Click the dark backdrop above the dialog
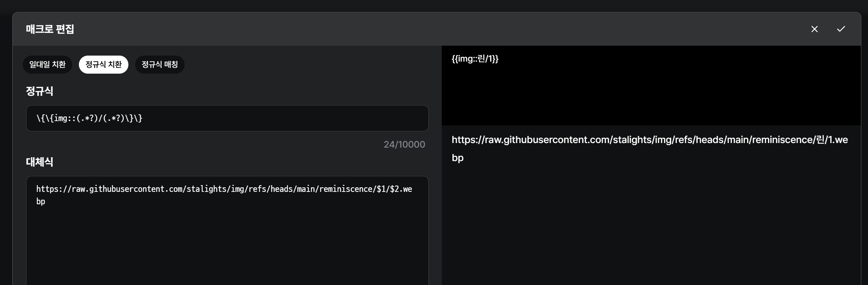This screenshot has height=285, width=868. pos(424,5)
